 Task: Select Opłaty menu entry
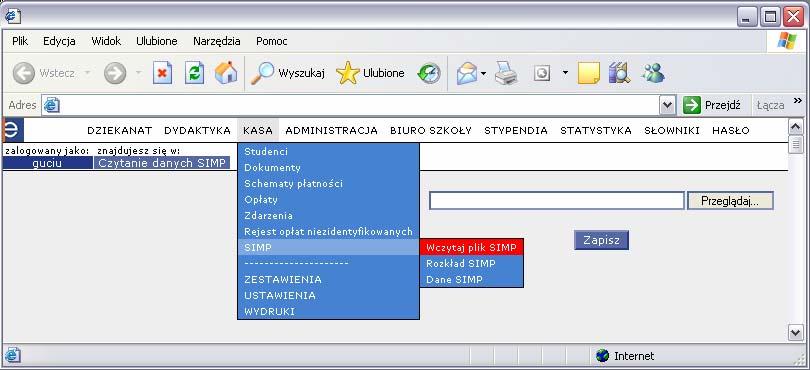(x=328, y=200)
